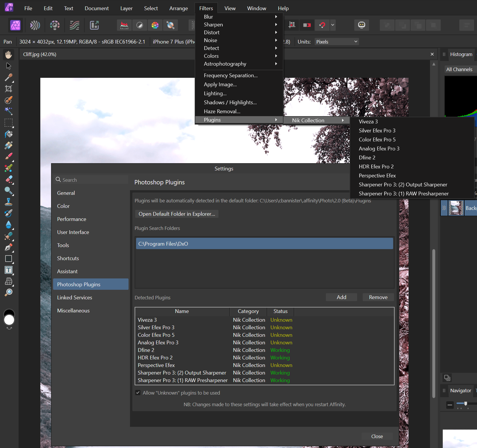Click the Background layer thumbnail
This screenshot has height=448, width=477.
(x=456, y=208)
